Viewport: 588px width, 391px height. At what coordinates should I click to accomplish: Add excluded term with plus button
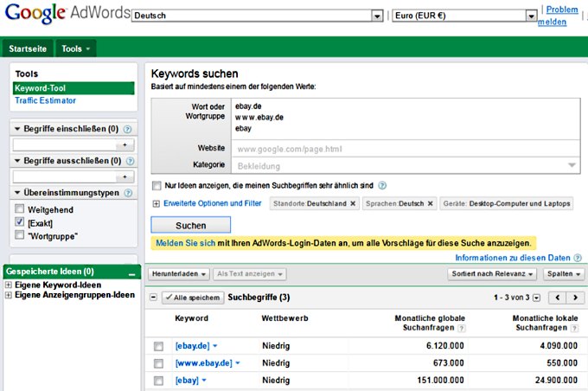pyautogui.click(x=125, y=176)
